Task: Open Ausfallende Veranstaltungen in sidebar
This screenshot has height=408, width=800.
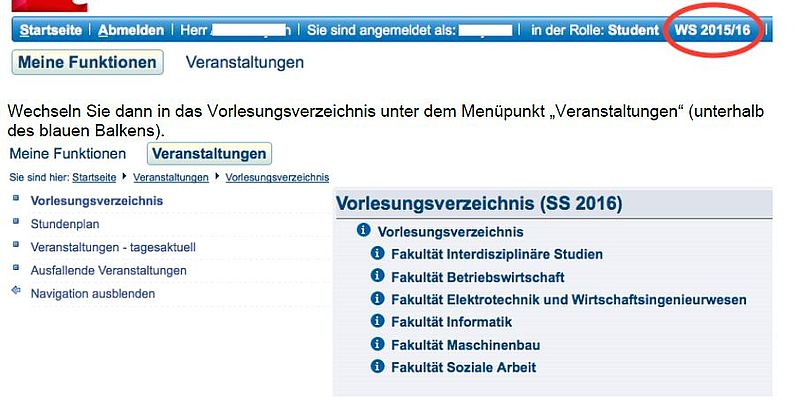Action: 108,270
